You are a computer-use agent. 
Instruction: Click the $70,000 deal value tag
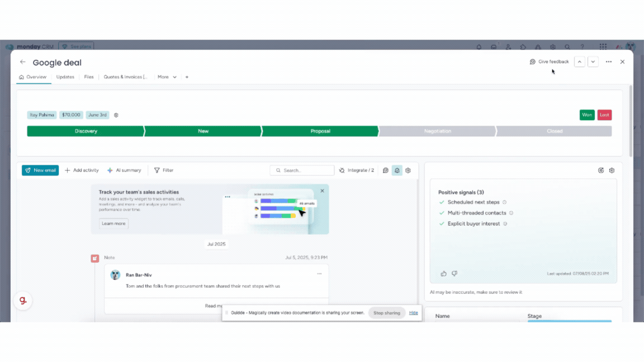pos(71,115)
